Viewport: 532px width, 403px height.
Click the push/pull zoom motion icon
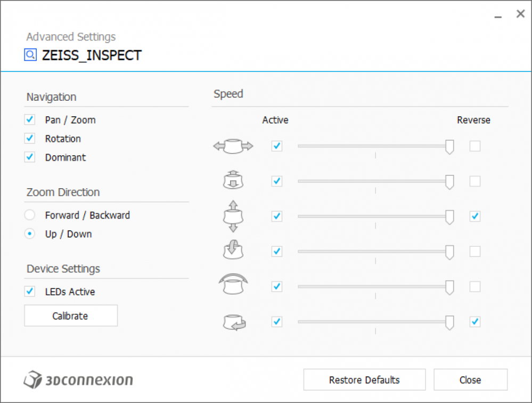pos(233,181)
